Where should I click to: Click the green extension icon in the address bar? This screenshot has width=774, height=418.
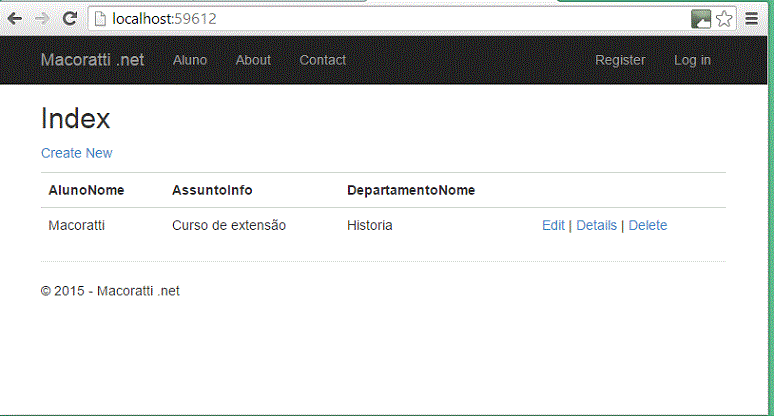click(x=700, y=19)
